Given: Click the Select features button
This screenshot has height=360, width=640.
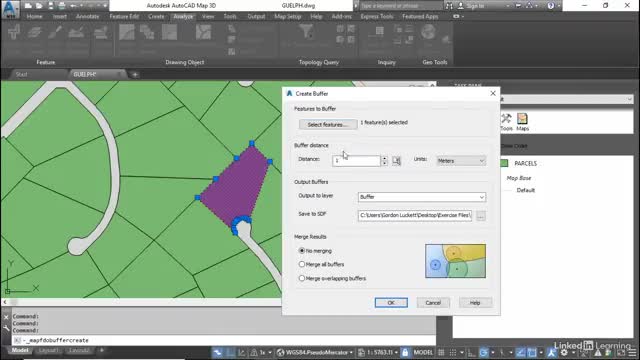Looking at the screenshot, I should [328, 124].
